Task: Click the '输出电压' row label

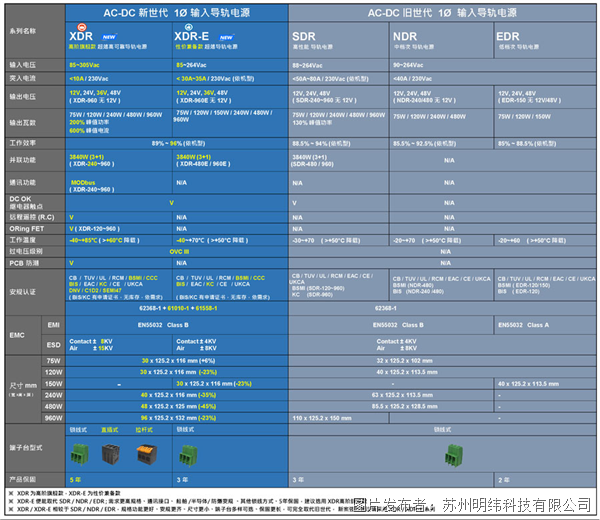Action: tap(23, 96)
